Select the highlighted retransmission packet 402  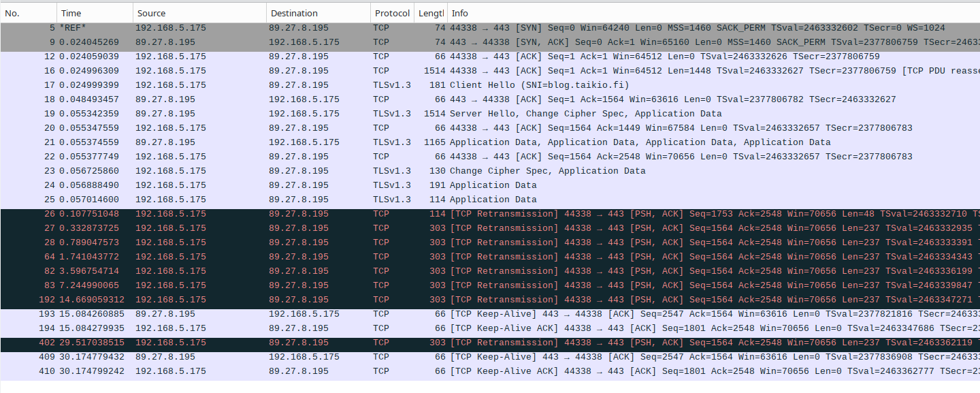(x=272, y=342)
